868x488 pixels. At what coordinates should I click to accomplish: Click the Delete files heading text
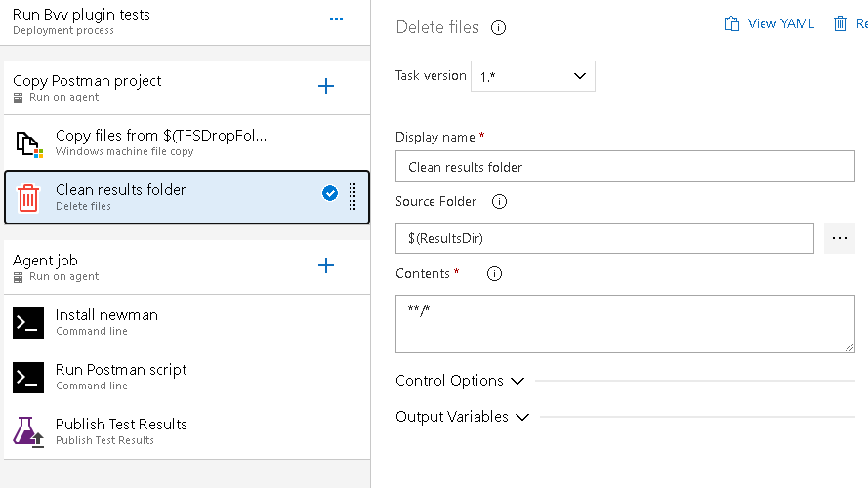pos(437,27)
